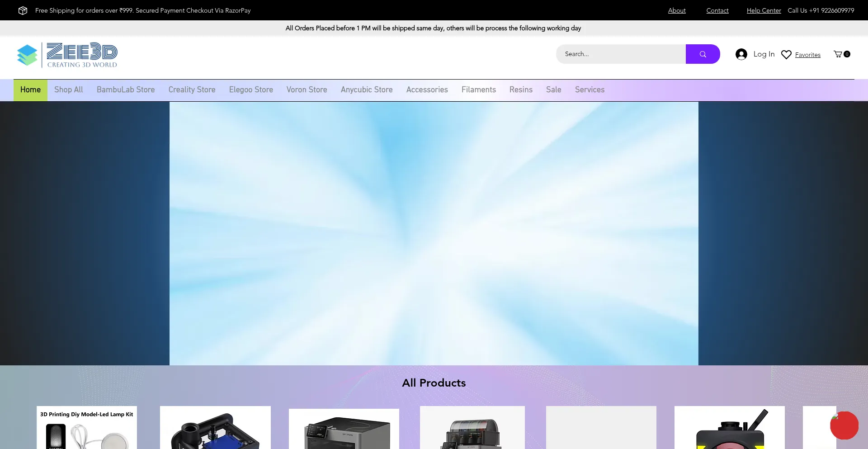Select Filaments in the navigation bar
Viewport: 868px width, 449px height.
point(478,90)
